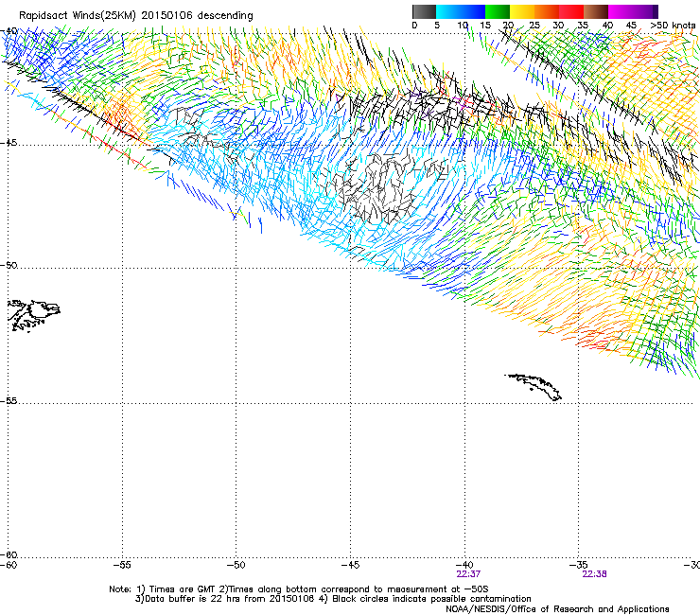The image size is (700, 615).
Task: Click the purple time label '22:38'
Action: (x=594, y=574)
